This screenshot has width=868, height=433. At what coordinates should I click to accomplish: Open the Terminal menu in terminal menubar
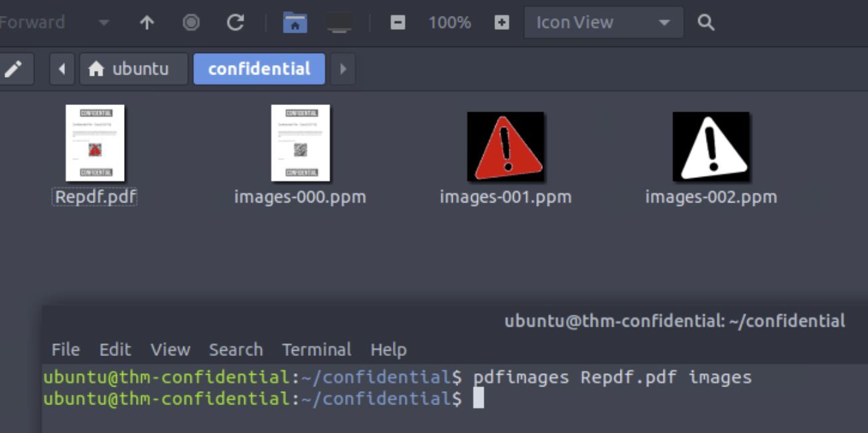[x=317, y=350]
